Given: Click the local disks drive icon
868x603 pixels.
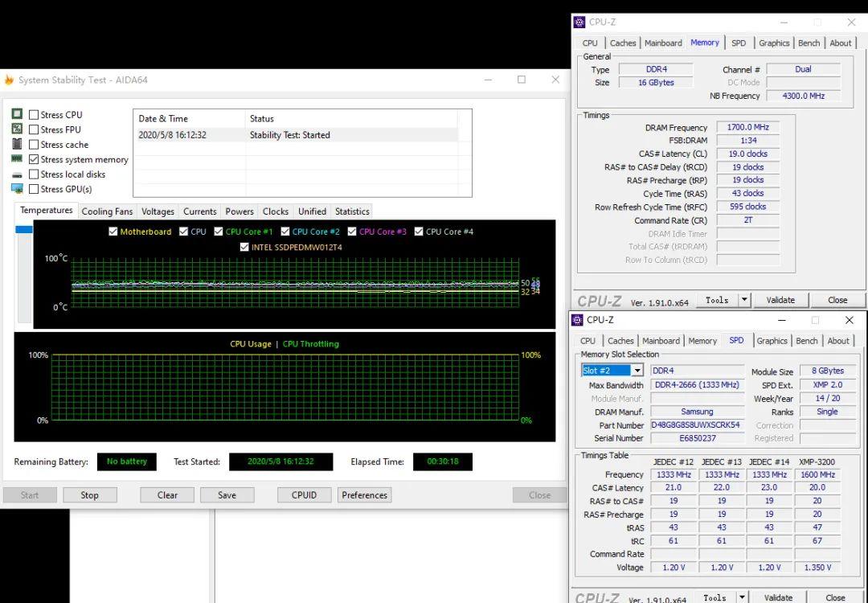Looking at the screenshot, I should tap(17, 175).
